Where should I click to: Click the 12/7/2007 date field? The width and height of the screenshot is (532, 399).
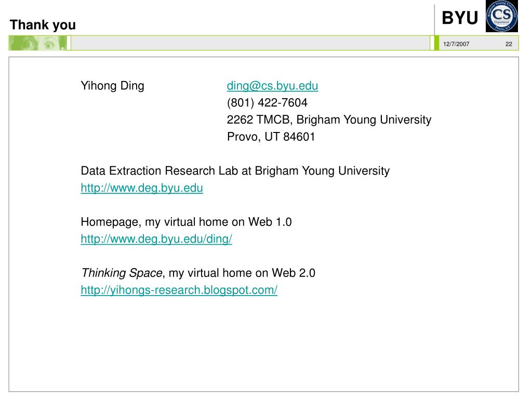tap(456, 44)
